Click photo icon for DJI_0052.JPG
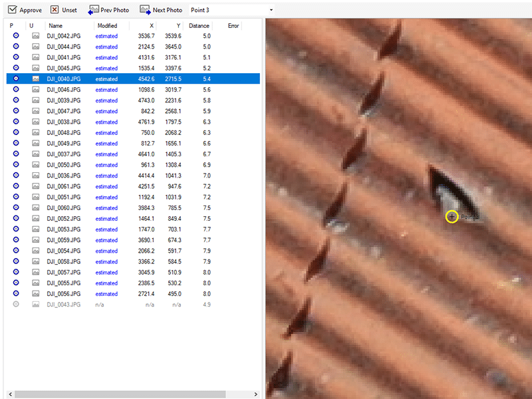Image resolution: width=532 pixels, height=399 pixels. pyautogui.click(x=36, y=218)
